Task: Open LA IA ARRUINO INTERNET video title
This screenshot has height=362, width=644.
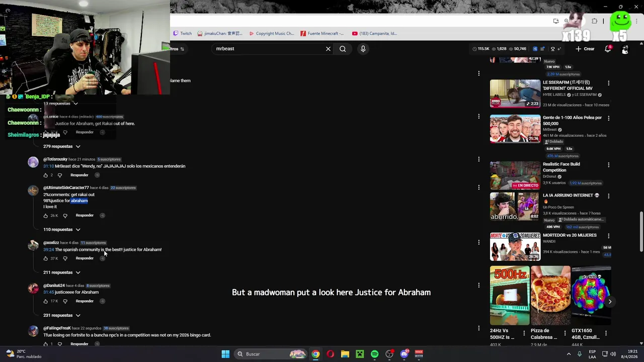Action: (571, 198)
